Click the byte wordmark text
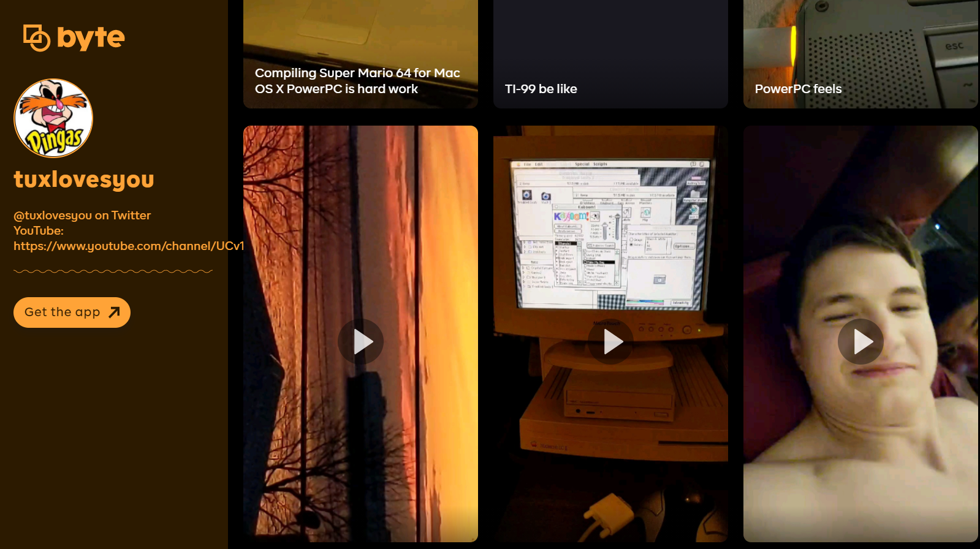This screenshot has width=980, height=549. point(91,38)
